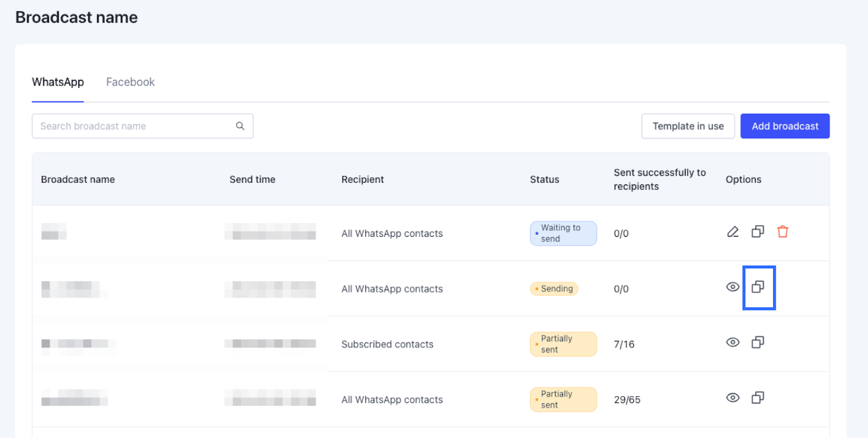The image size is (868, 438).
Task: View details of the Sending broadcast
Action: 732,287
